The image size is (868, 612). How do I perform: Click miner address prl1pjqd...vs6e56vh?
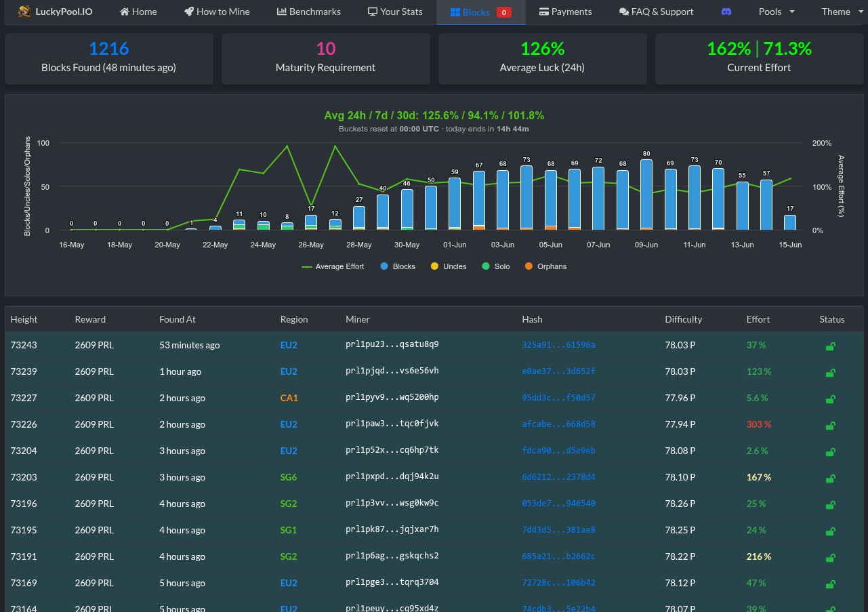point(392,371)
